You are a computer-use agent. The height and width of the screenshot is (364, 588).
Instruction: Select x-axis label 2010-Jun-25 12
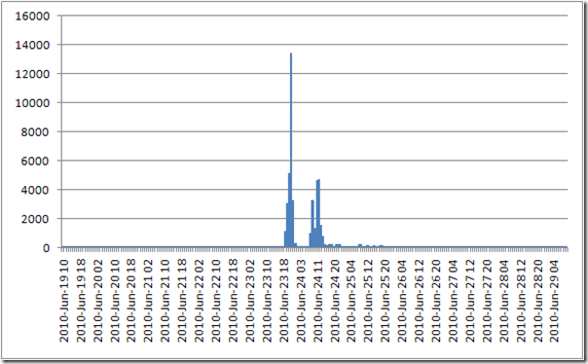(x=368, y=301)
